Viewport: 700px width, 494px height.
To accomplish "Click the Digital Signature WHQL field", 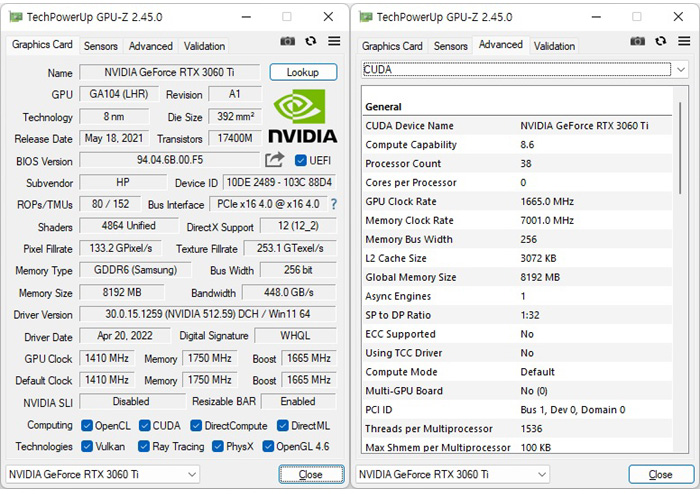I will pyautogui.click(x=295, y=336).
